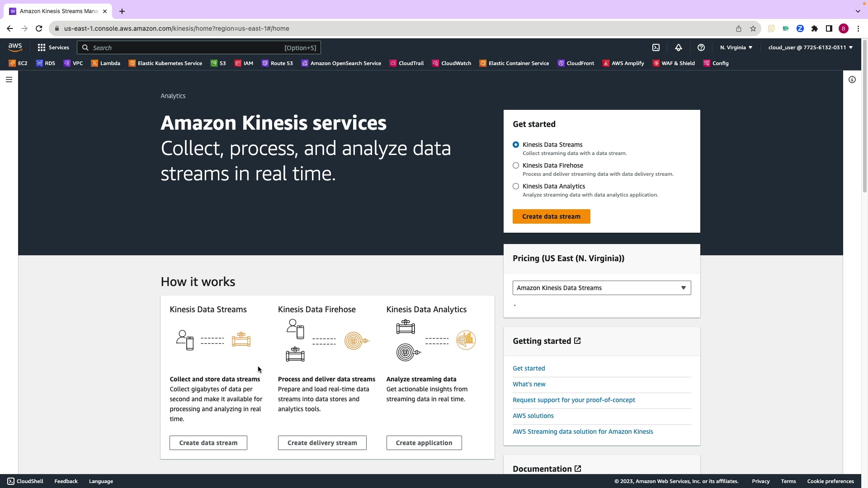Click the orange Create data stream button
The height and width of the screenshot is (488, 868).
(551, 216)
